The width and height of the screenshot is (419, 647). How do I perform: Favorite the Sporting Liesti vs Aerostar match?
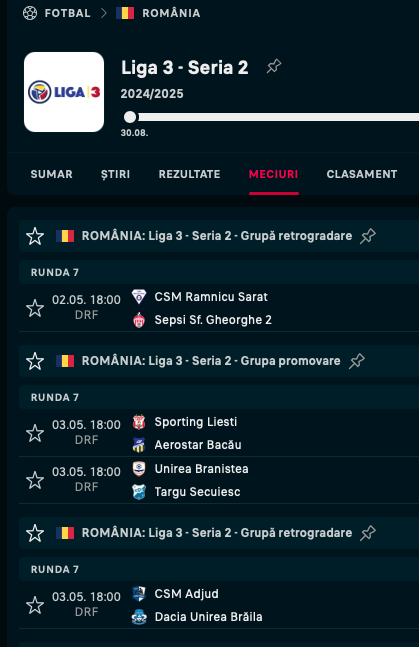(35, 433)
